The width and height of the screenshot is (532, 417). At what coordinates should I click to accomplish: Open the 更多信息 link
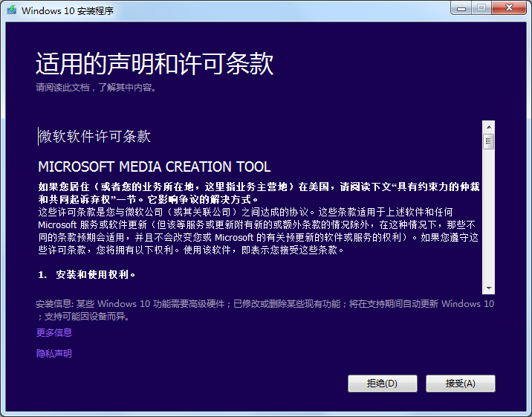coord(54,332)
